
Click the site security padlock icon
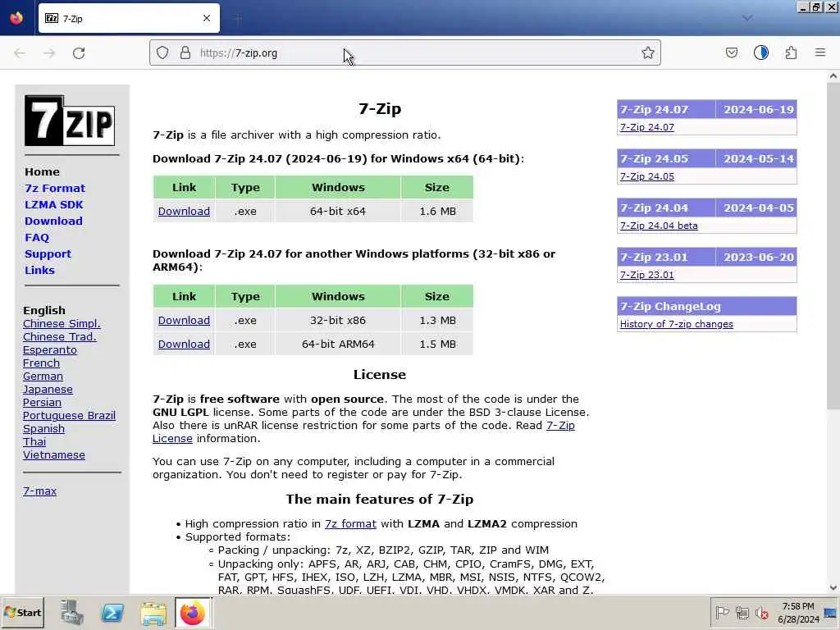(x=185, y=52)
